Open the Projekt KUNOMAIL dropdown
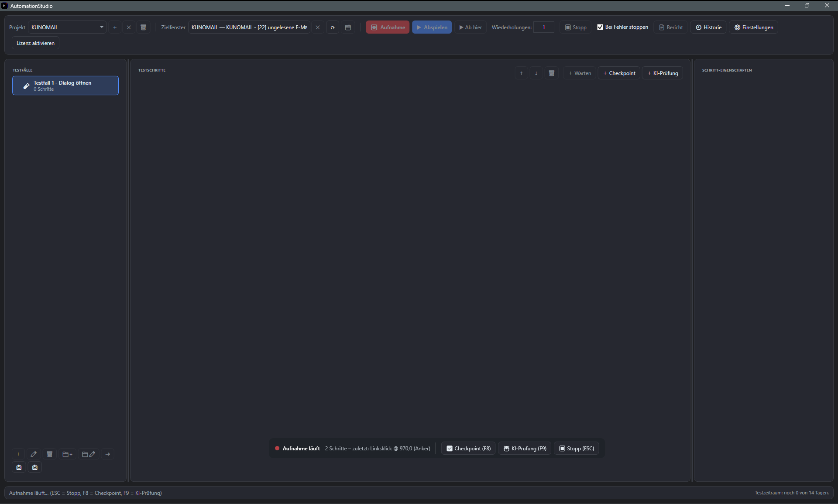Image resolution: width=838 pixels, height=504 pixels. [67, 27]
